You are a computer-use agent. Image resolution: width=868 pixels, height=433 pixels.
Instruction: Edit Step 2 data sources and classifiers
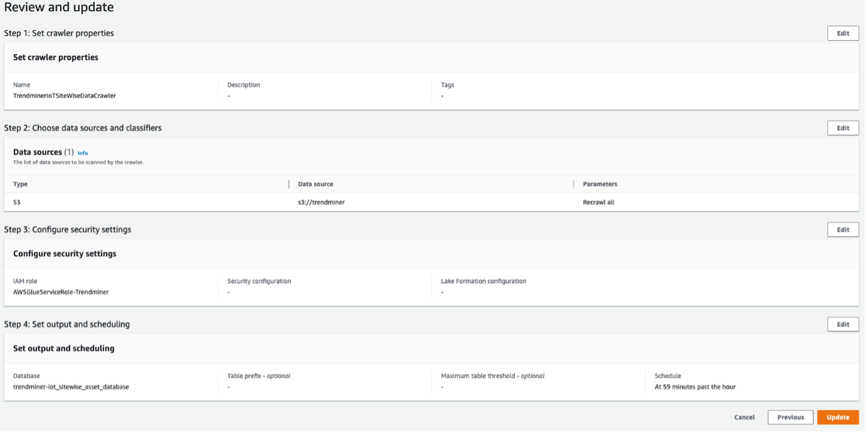pyautogui.click(x=843, y=127)
